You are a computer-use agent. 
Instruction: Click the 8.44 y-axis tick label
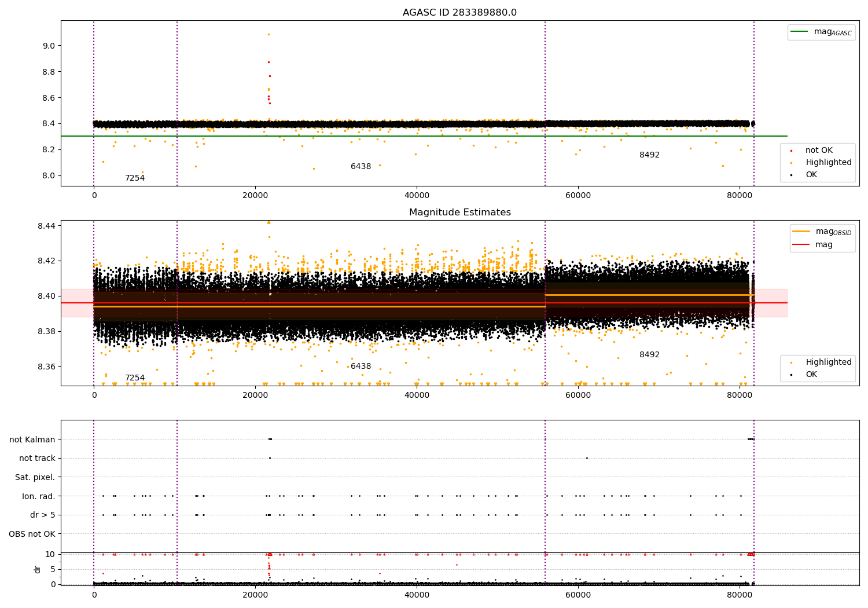pyautogui.click(x=46, y=226)
